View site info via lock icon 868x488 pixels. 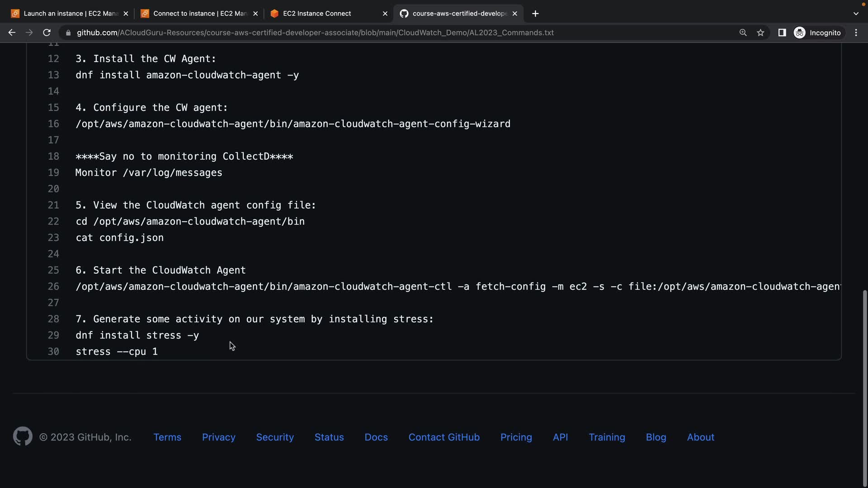point(68,33)
